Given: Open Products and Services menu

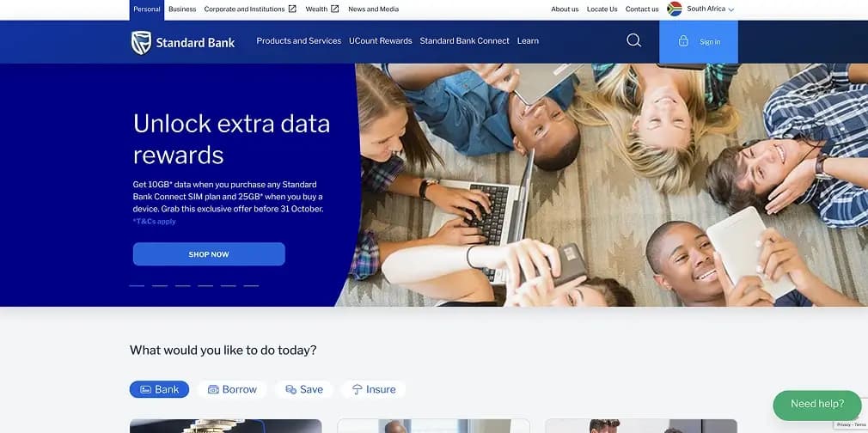Looking at the screenshot, I should (x=299, y=41).
